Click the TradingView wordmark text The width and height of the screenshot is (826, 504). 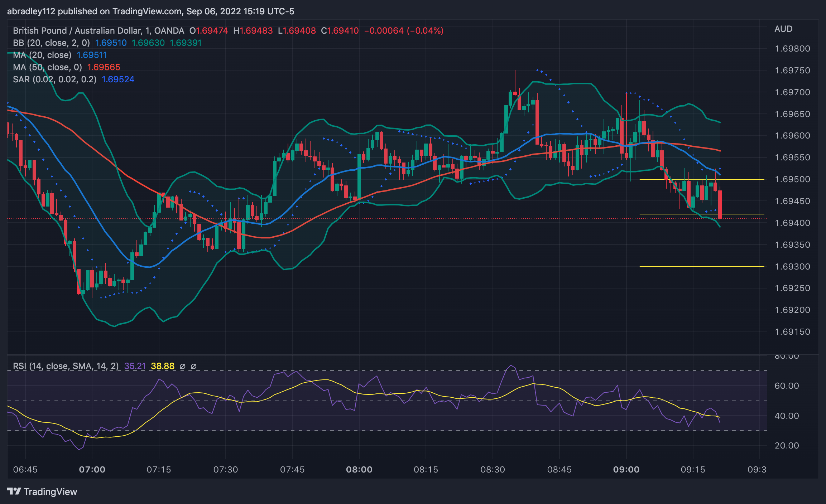pos(51,492)
